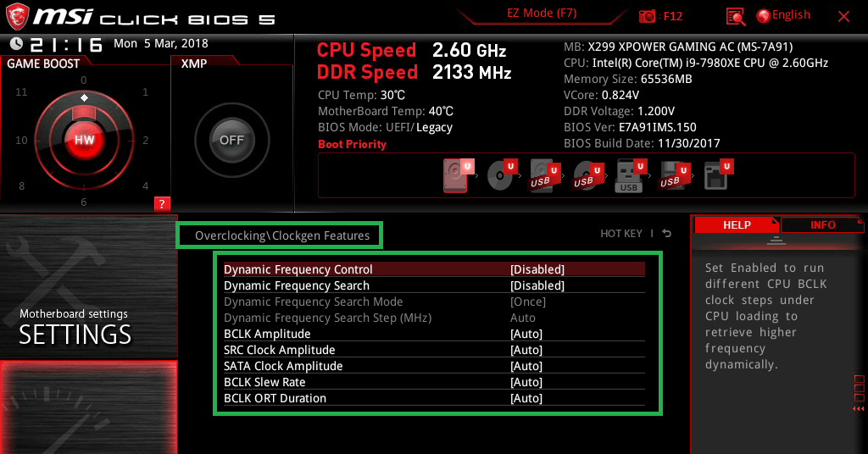868x454 pixels.
Task: Click MB: X299 XPOWER GAMING AC line
Action: point(678,47)
